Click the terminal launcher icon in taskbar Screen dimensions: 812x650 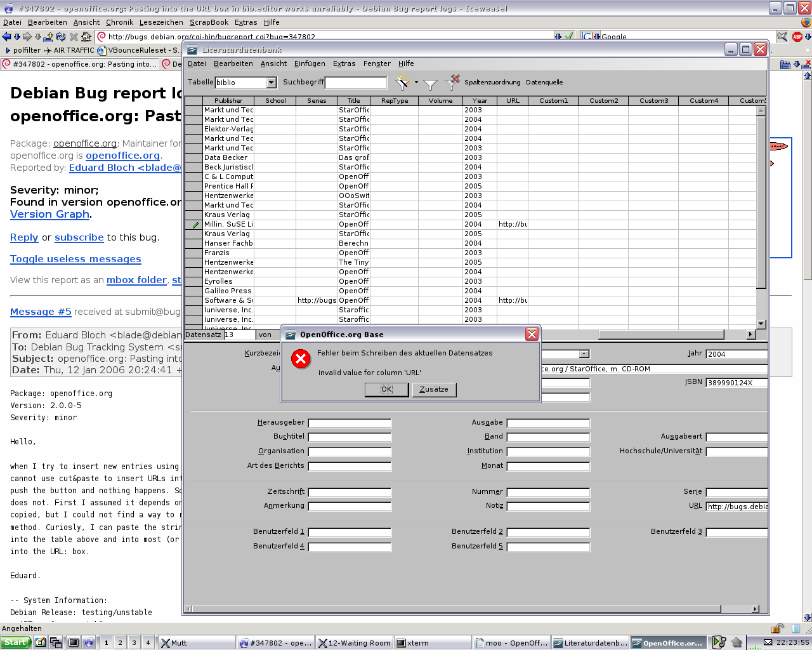(74, 642)
